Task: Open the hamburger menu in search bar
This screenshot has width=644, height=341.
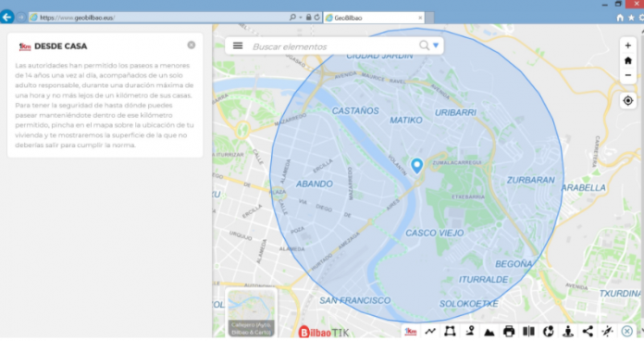Action: (238, 45)
